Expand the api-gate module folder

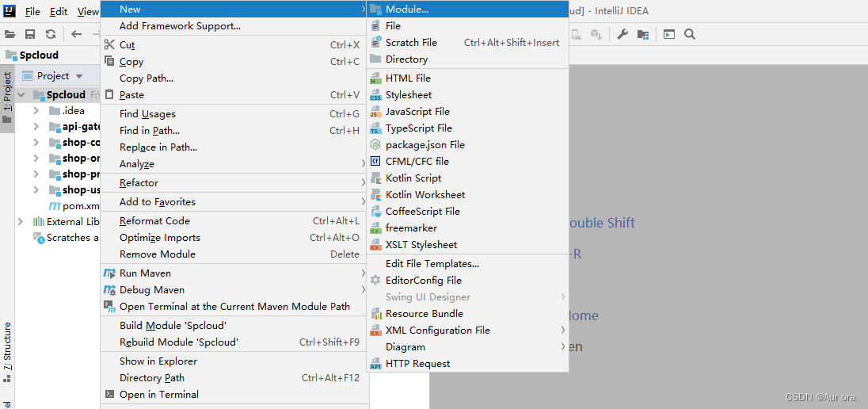pyautogui.click(x=36, y=127)
